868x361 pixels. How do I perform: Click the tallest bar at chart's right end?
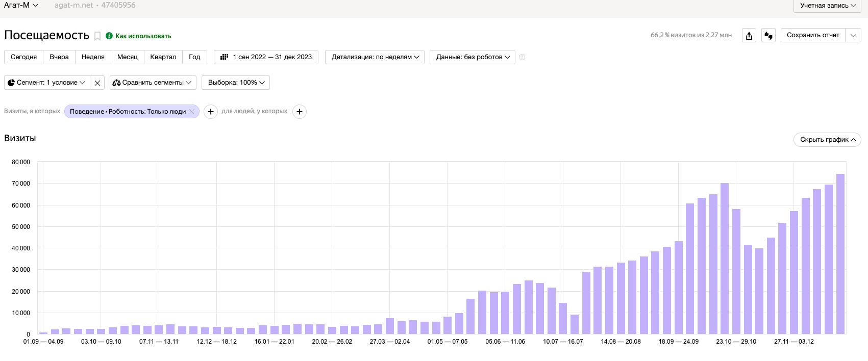[x=840, y=254]
